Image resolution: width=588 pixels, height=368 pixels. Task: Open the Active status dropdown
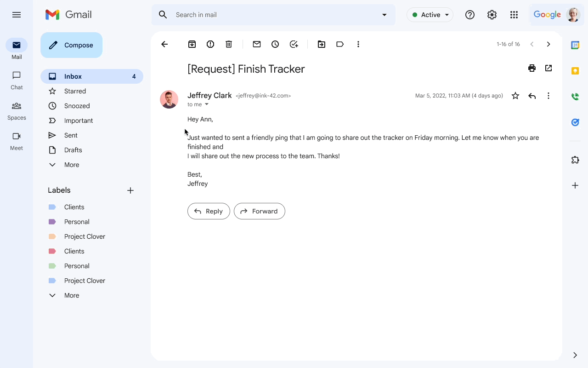430,15
